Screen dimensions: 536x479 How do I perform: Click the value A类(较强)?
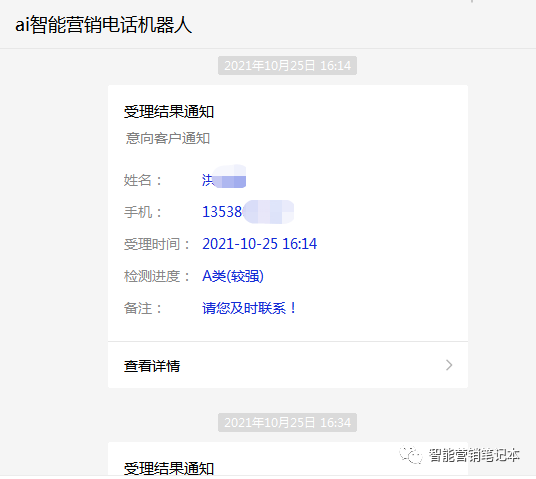point(233,276)
